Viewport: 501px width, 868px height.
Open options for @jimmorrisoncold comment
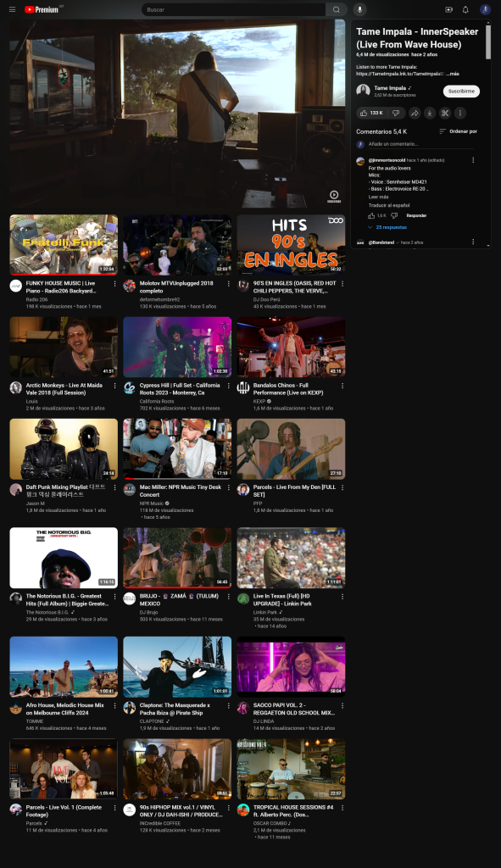pyautogui.click(x=473, y=160)
